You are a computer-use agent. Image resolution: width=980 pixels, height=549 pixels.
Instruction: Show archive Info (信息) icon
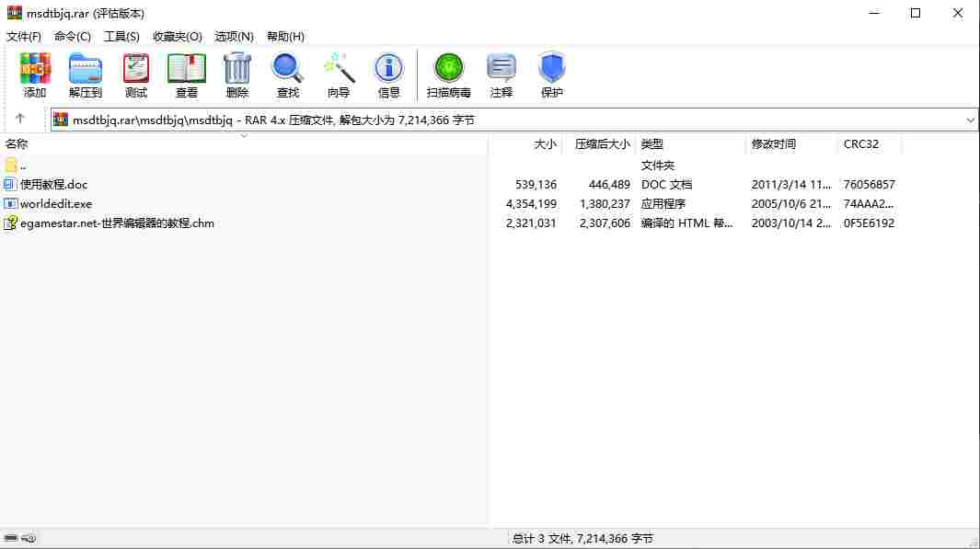point(388,69)
